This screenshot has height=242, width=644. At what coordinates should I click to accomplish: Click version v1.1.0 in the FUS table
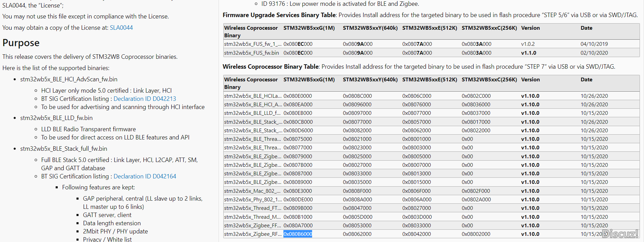[529, 53]
